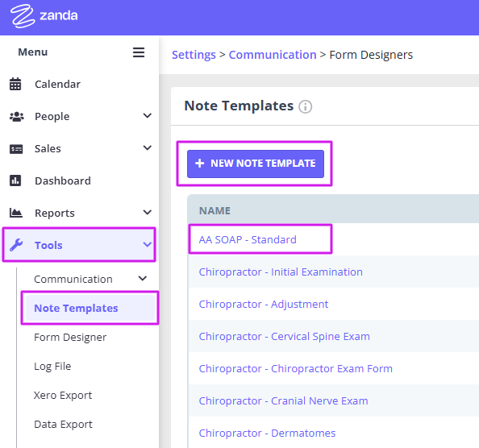
Task: Create a New Note Template
Action: [256, 164]
